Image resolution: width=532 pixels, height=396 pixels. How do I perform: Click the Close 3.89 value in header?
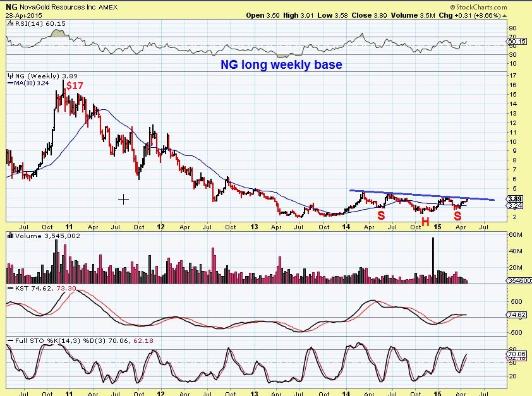click(x=369, y=15)
